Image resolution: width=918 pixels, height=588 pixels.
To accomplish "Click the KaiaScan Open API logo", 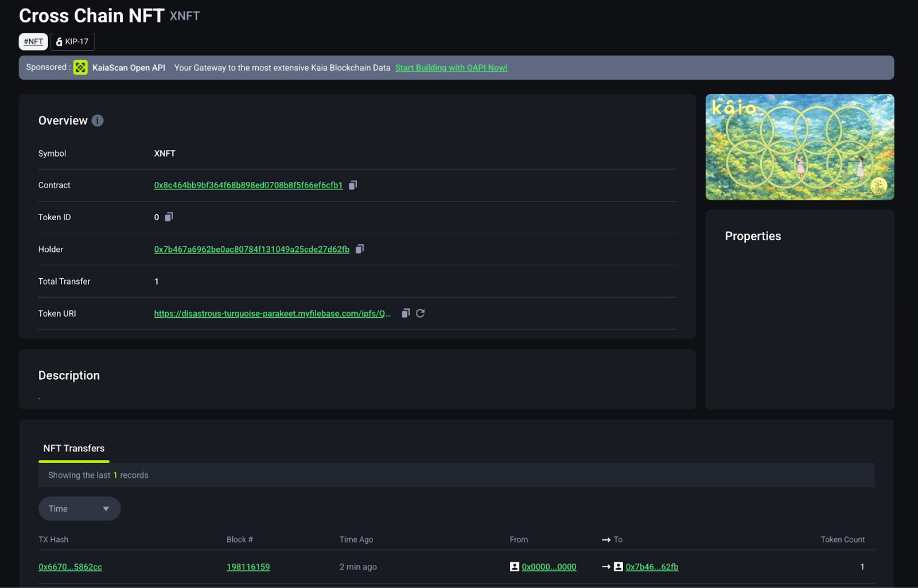I will click(x=80, y=68).
